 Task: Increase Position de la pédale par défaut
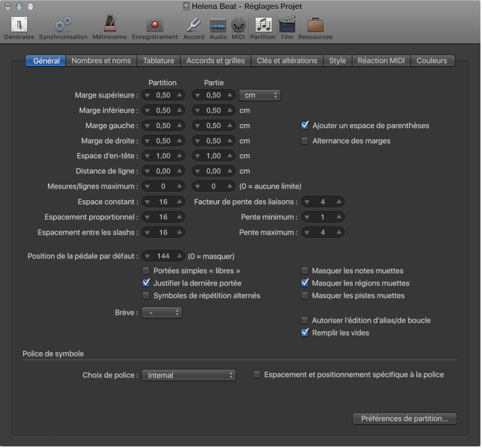pyautogui.click(x=179, y=256)
